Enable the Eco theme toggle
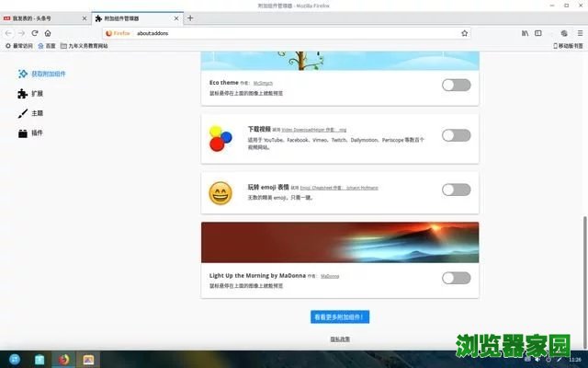 [456, 85]
